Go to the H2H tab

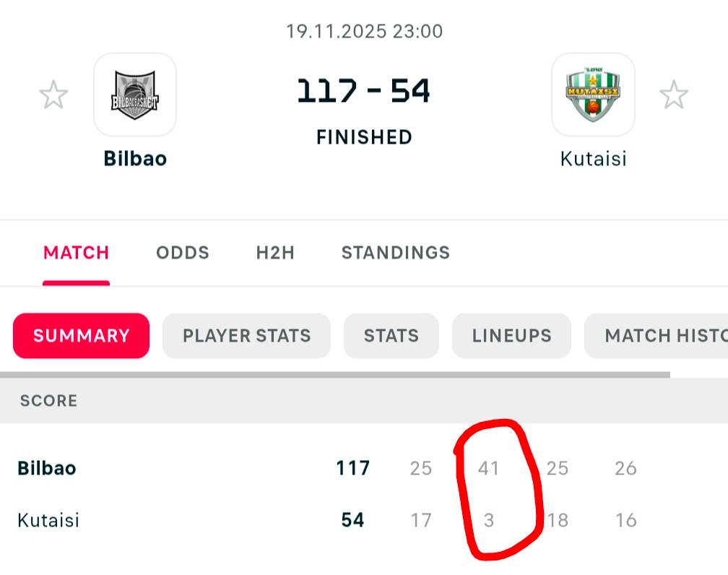pos(275,253)
